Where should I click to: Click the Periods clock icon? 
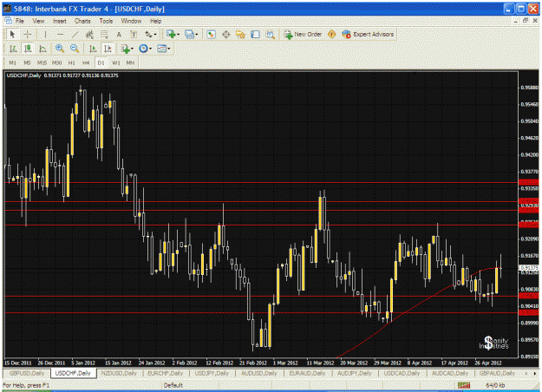(x=143, y=49)
